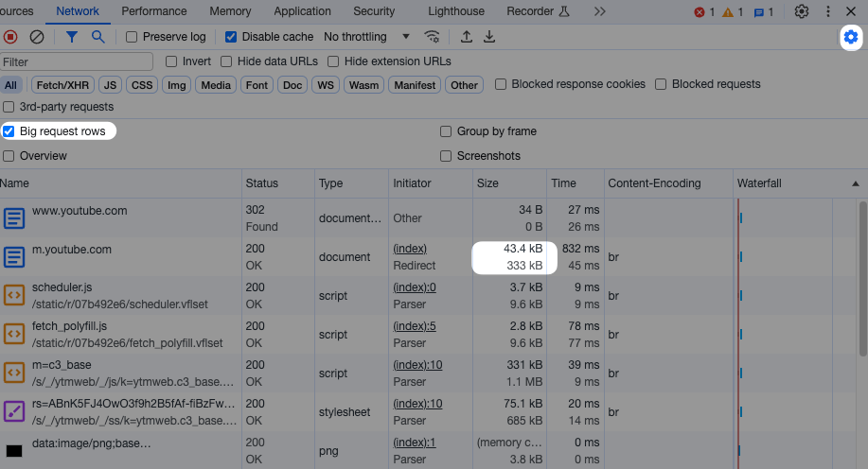Click m.youtube.com document icon
This screenshot has height=469, width=868.
(14, 257)
